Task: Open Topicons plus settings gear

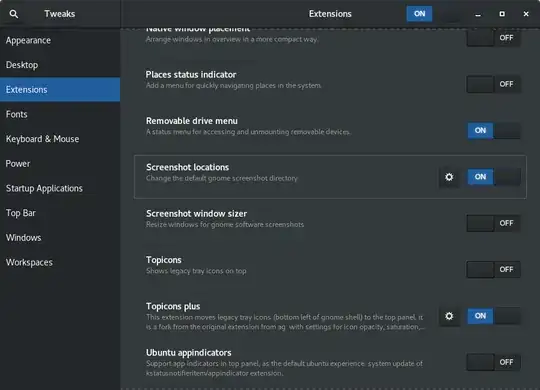Action: pos(449,316)
